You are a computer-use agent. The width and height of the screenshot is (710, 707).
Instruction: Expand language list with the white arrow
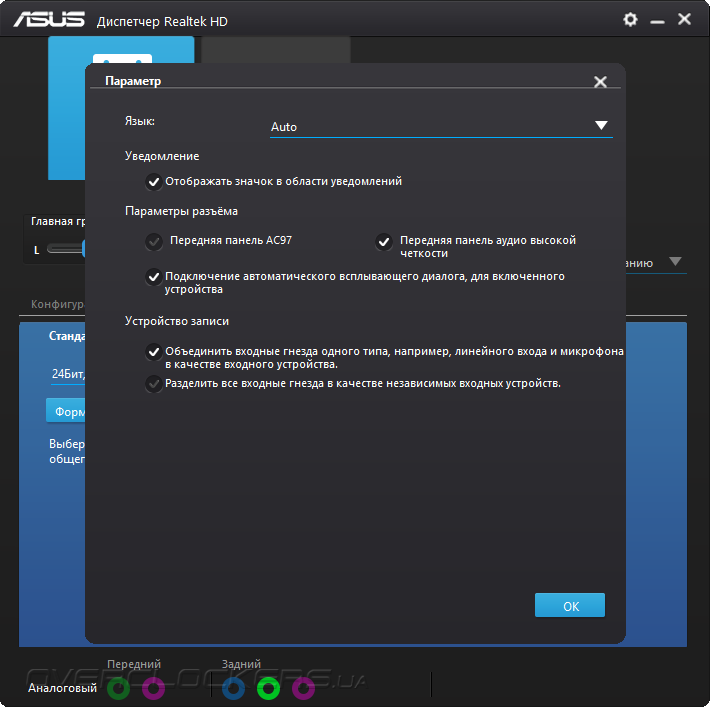(x=601, y=125)
